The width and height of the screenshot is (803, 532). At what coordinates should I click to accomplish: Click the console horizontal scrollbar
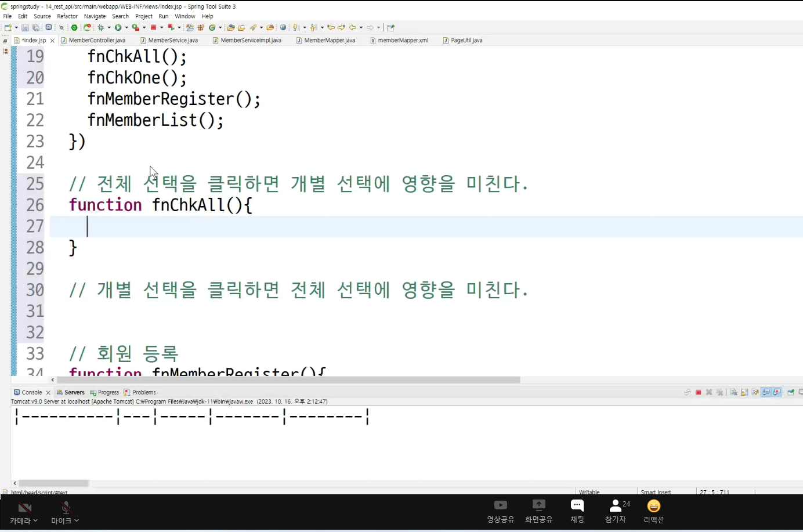click(x=53, y=483)
